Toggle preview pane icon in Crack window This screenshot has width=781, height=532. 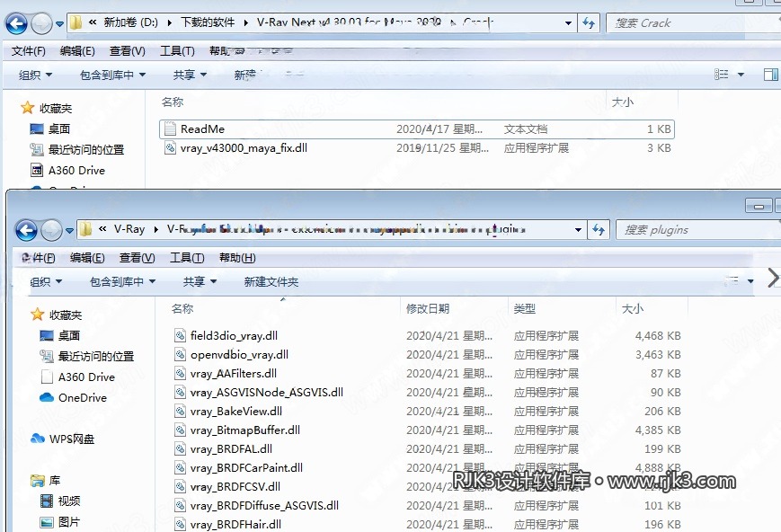click(x=770, y=75)
